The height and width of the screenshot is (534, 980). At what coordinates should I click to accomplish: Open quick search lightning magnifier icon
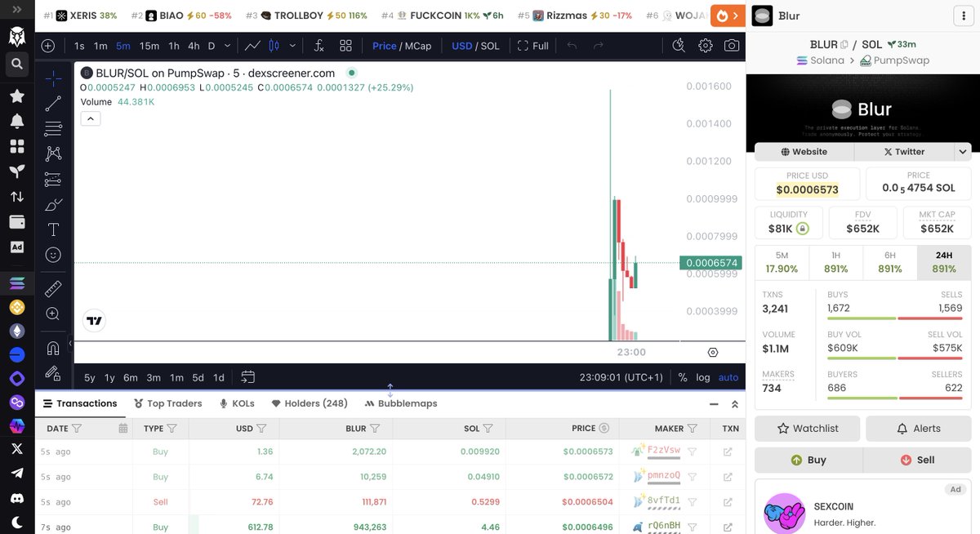click(679, 46)
